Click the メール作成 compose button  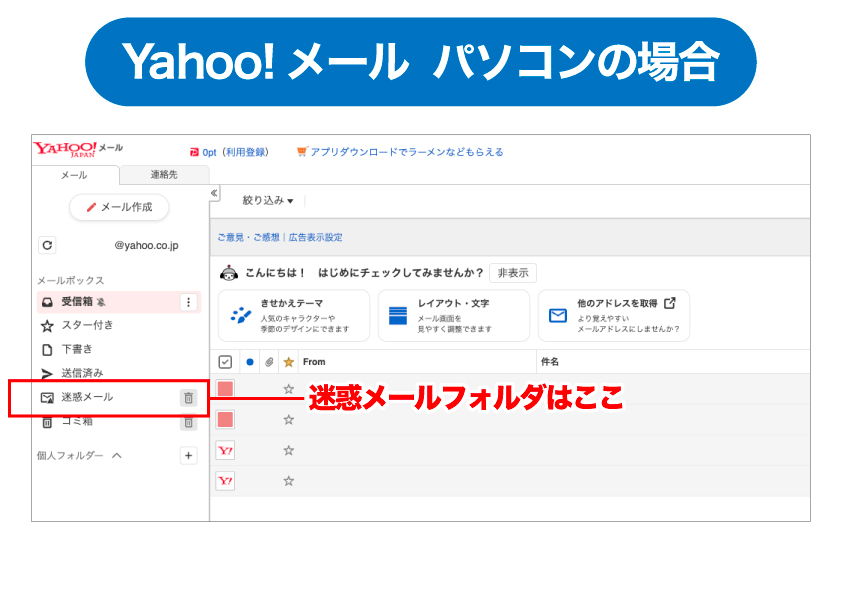(119, 207)
